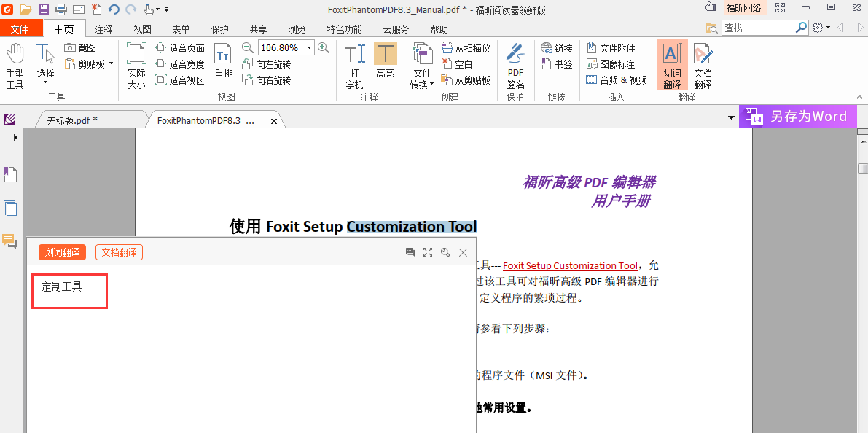The width and height of the screenshot is (868, 433).
Task: Switch to the Comment (注释) ribbon tab
Action: [104, 29]
